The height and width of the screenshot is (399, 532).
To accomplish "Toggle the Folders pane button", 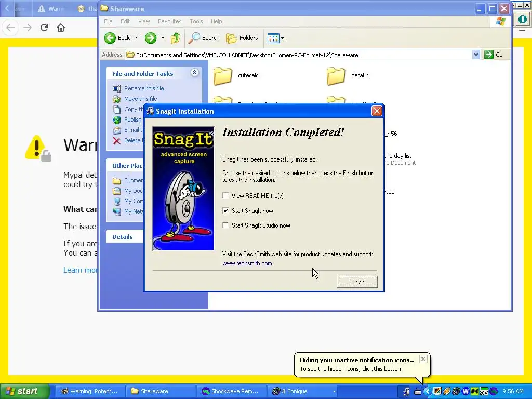I will pyautogui.click(x=242, y=38).
